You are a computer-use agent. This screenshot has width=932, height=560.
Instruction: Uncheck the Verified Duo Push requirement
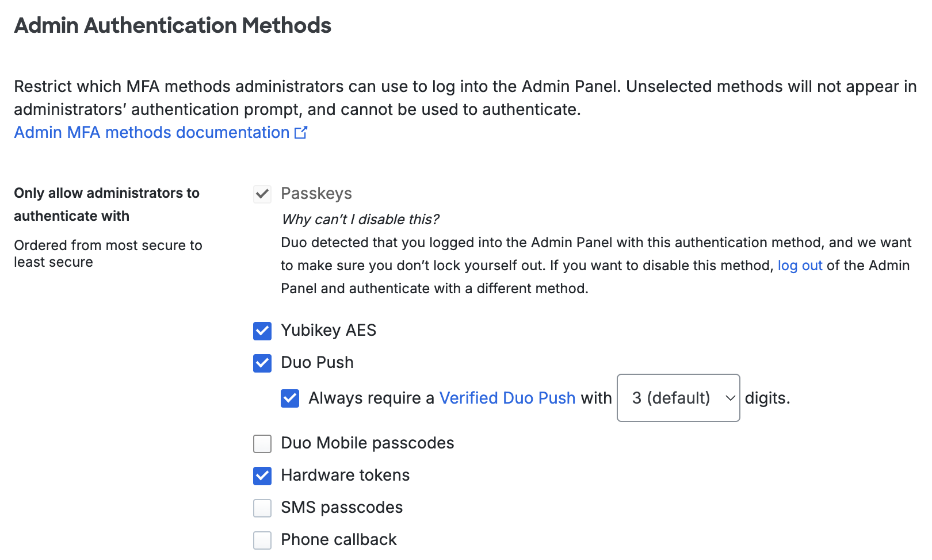click(290, 398)
